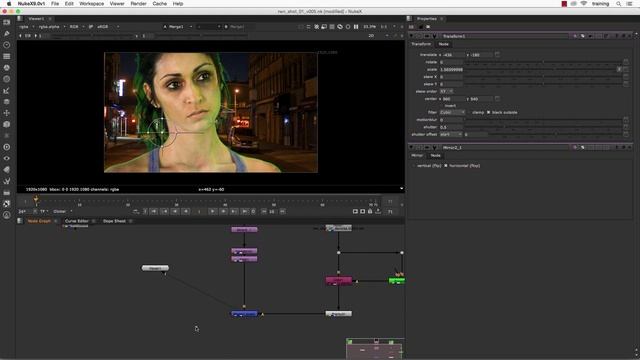Screen dimensions: 640x360
Task: Open the Keyer nodes toolbar menu
Action: [x=7, y=91]
